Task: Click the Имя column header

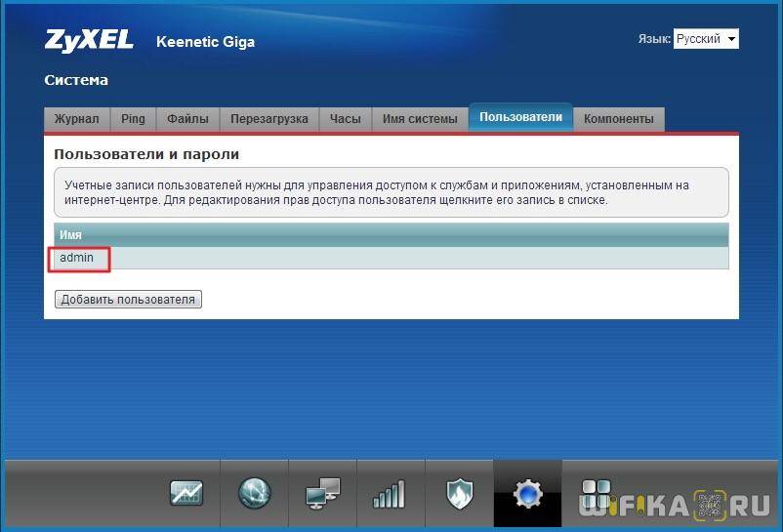Action: tap(70, 235)
